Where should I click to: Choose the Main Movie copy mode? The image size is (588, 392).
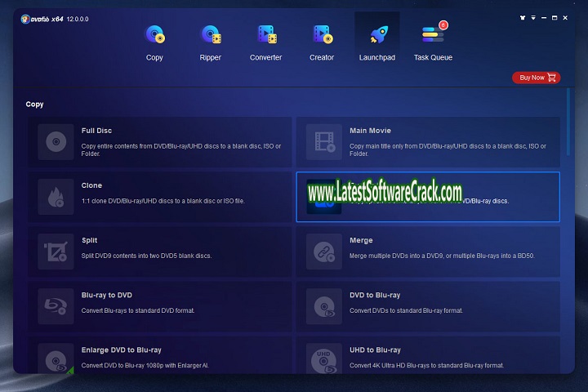pyautogui.click(x=428, y=141)
